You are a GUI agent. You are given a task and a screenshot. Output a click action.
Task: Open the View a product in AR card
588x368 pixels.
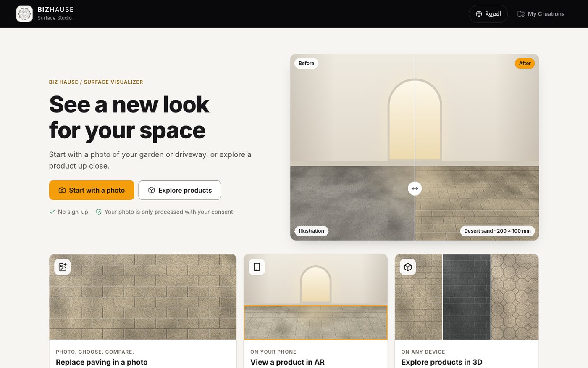click(x=315, y=311)
